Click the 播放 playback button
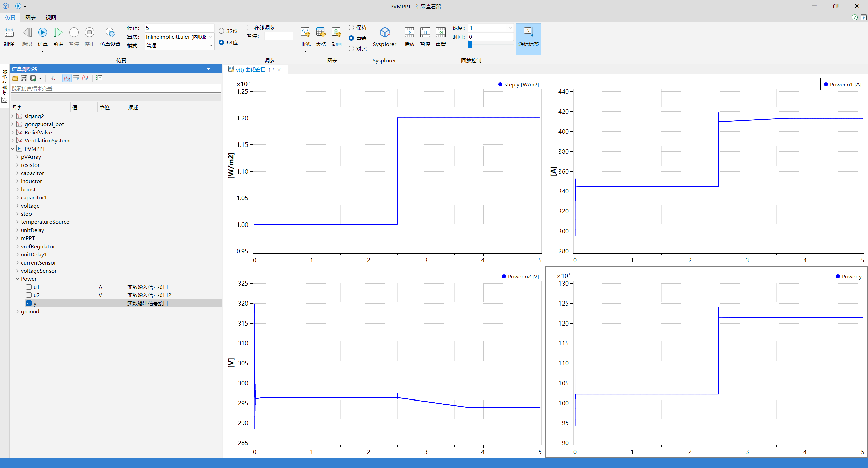The height and width of the screenshot is (468, 868). [x=409, y=33]
